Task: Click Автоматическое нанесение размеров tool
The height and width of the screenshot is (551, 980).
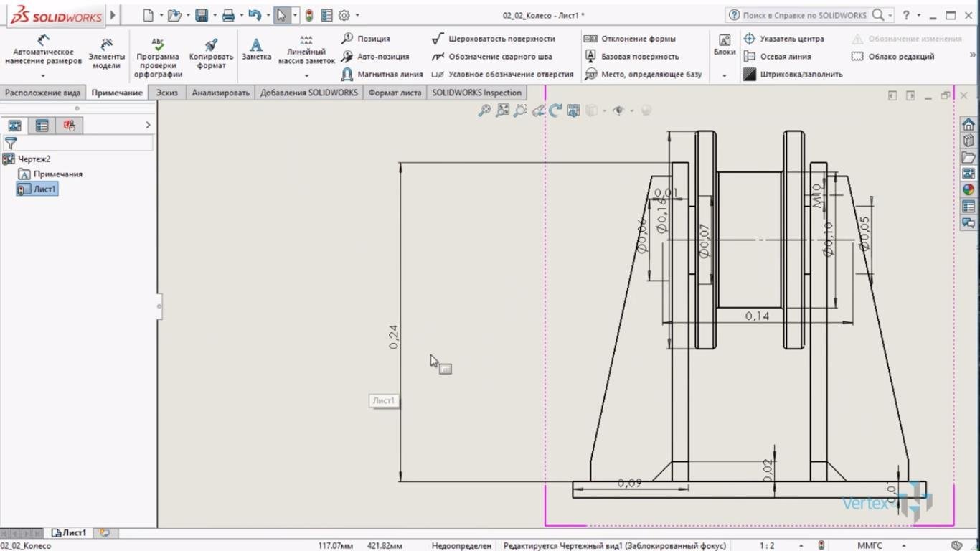Action: coord(43,50)
